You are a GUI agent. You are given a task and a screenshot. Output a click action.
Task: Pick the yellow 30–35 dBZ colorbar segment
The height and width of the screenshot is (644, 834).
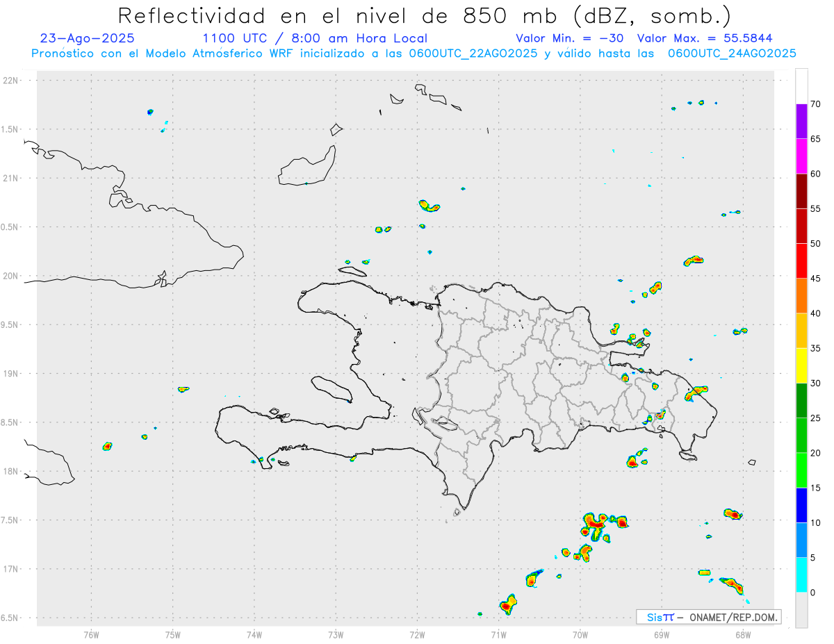tap(801, 365)
